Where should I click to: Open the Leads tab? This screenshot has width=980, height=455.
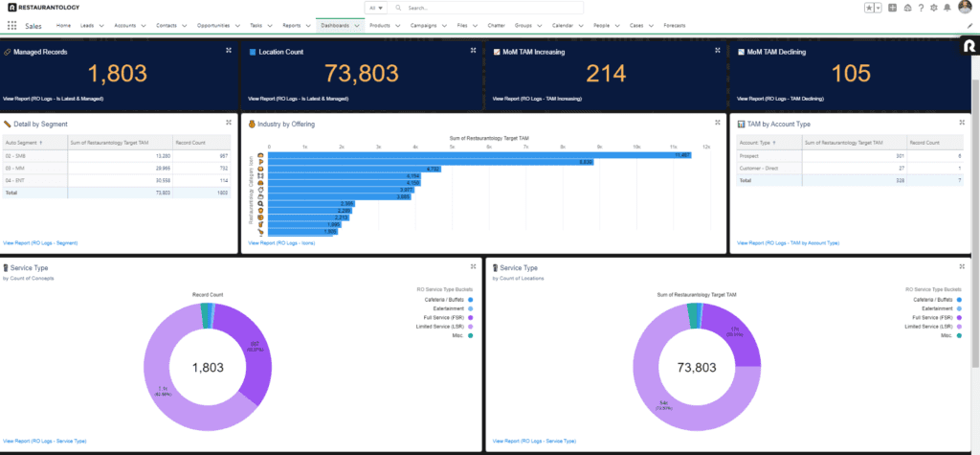tap(87, 26)
